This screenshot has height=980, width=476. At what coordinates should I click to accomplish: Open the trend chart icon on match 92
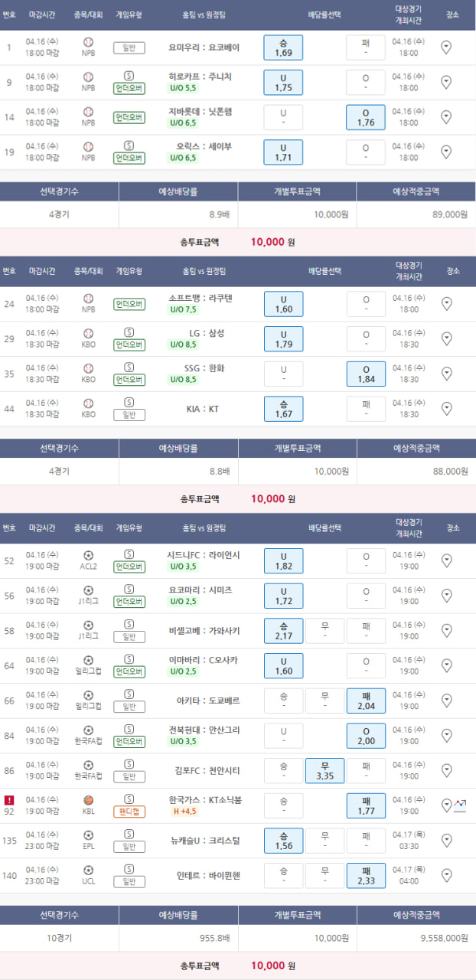pyautogui.click(x=460, y=805)
